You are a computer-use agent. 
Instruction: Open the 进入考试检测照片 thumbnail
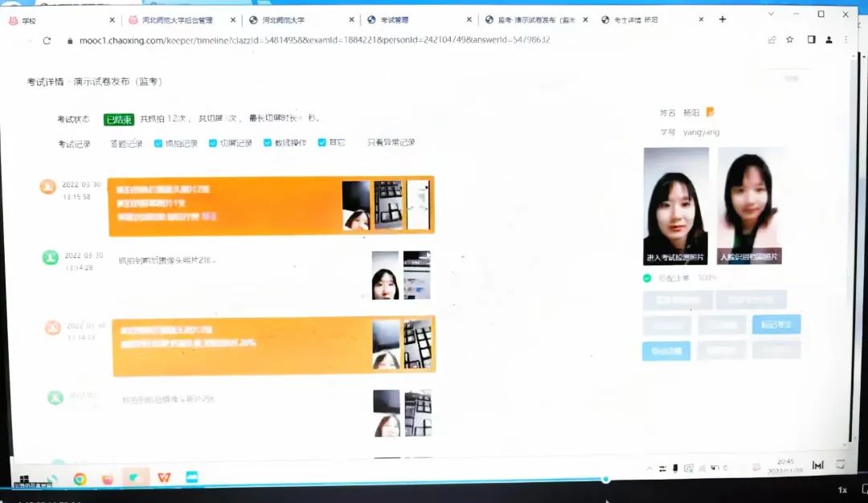tap(676, 206)
